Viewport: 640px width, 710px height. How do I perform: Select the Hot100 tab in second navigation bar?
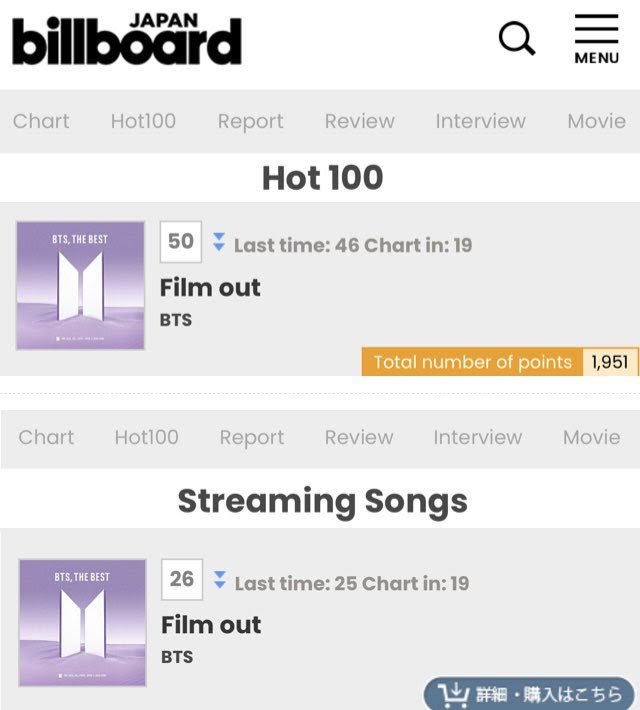146,437
